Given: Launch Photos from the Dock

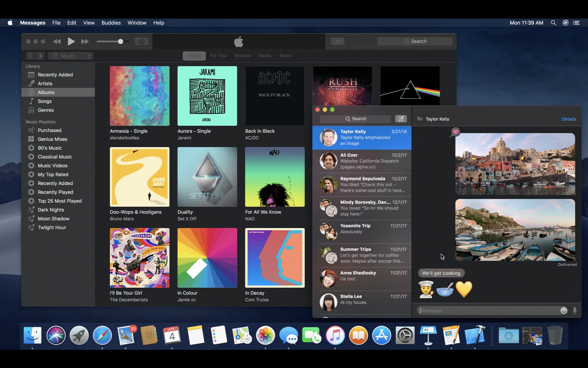Looking at the screenshot, I should click(265, 335).
